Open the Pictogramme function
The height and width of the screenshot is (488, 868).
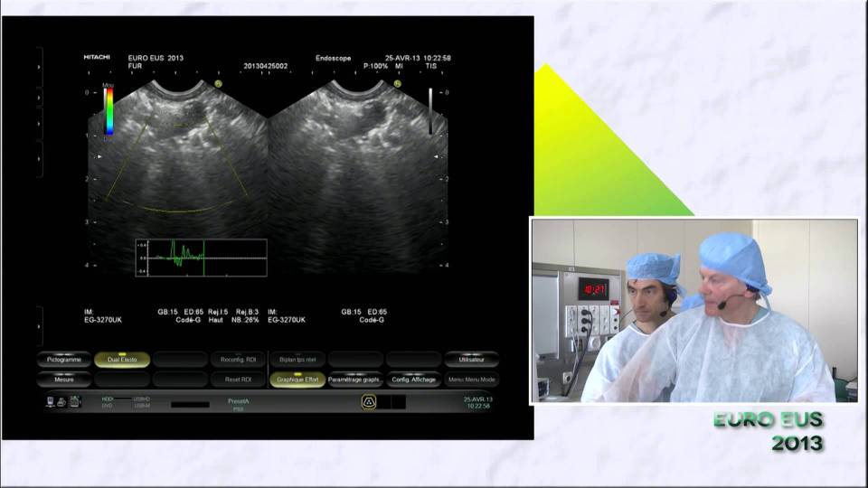coord(64,360)
